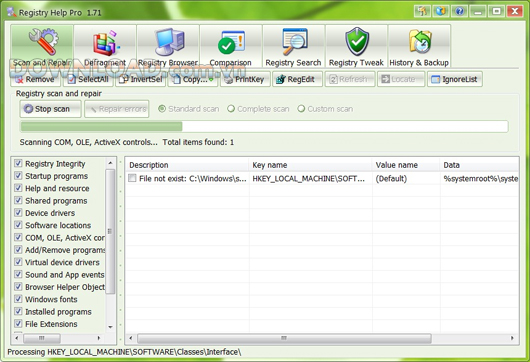Click SelectAll in the toolbar
Viewport: 530px width, 362px height.
click(88, 79)
